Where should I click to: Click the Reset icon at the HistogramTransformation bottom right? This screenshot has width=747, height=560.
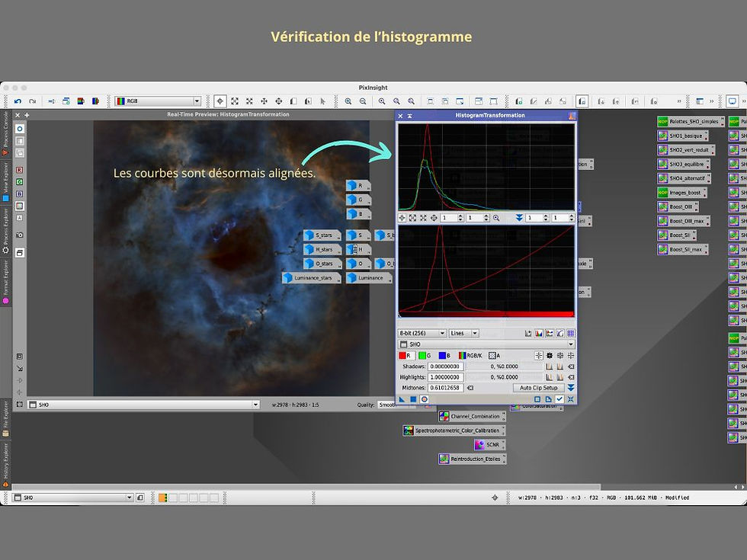(570, 399)
